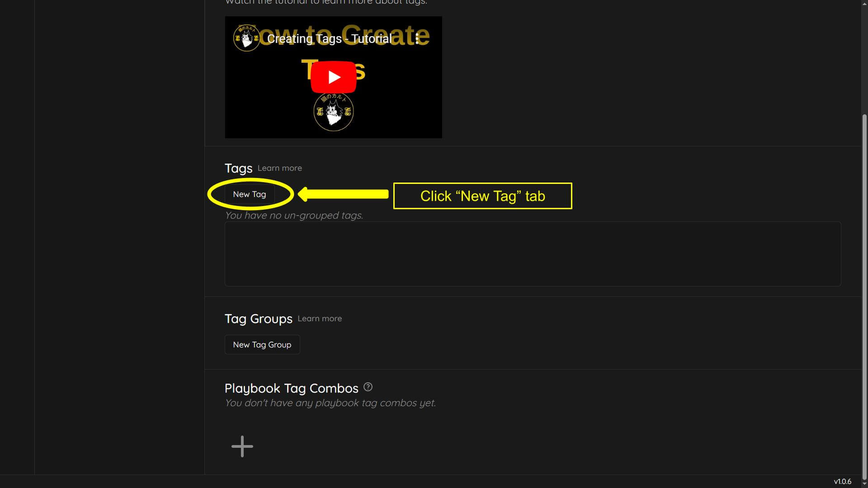Image resolution: width=868 pixels, height=488 pixels.
Task: Click the cat logo in video center
Action: (x=334, y=112)
